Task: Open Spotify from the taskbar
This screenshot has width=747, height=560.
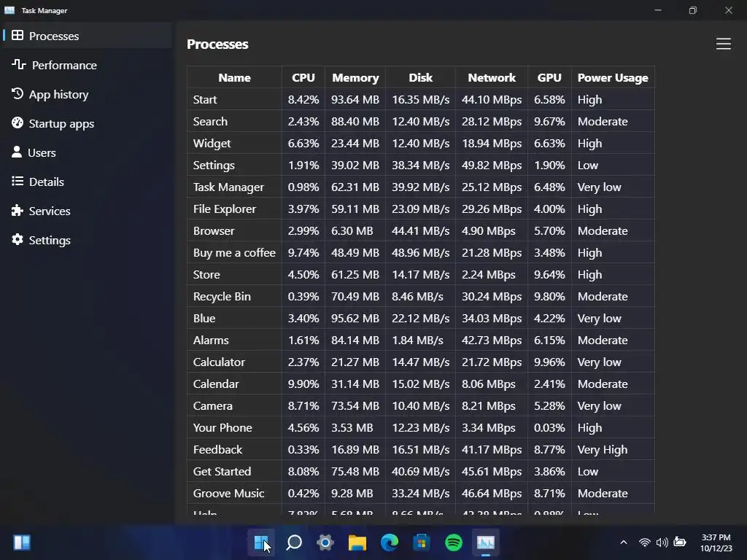Action: click(454, 542)
